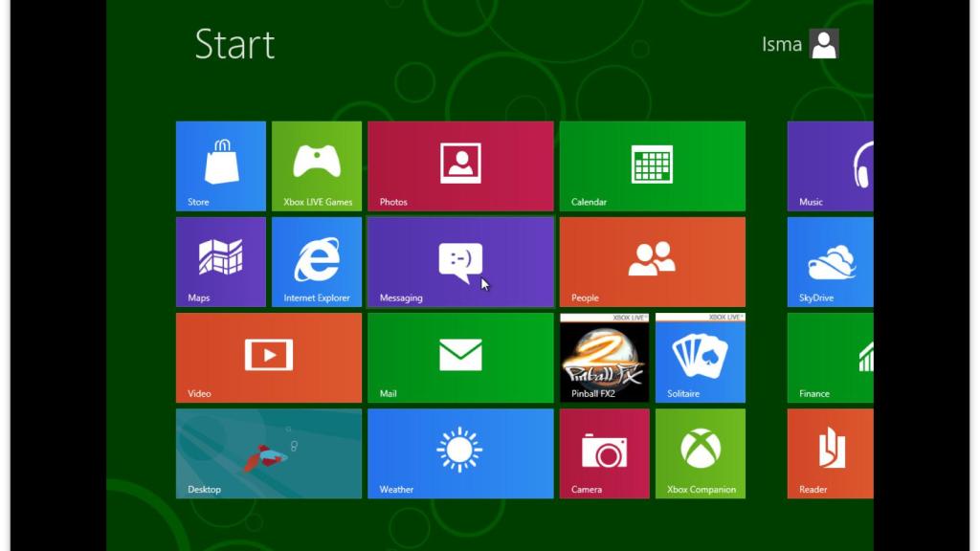
Task: Open the Mail app
Action: tap(460, 357)
